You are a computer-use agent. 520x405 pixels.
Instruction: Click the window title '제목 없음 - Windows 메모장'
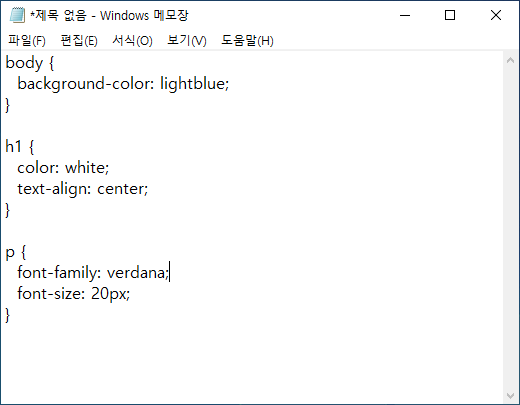coord(109,15)
